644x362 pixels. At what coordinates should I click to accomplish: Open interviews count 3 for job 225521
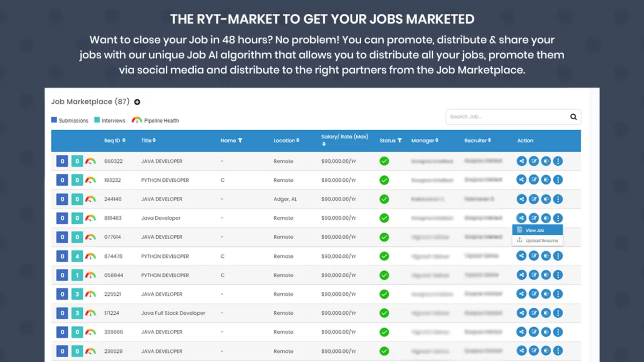click(77, 294)
